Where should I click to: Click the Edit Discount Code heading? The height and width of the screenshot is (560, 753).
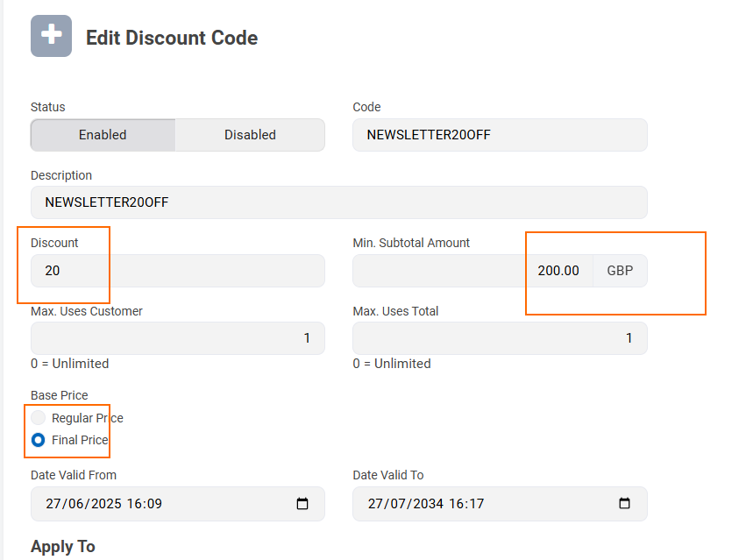(x=172, y=38)
